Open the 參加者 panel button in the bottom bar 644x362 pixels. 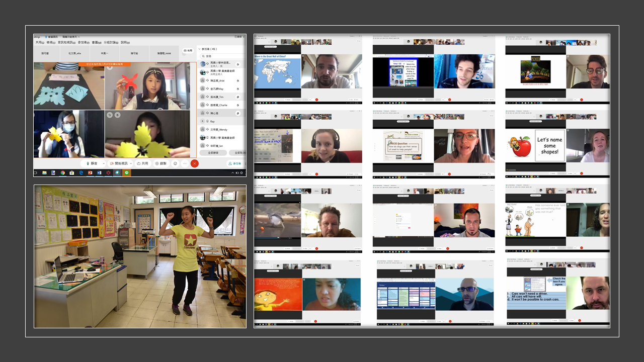(x=235, y=163)
